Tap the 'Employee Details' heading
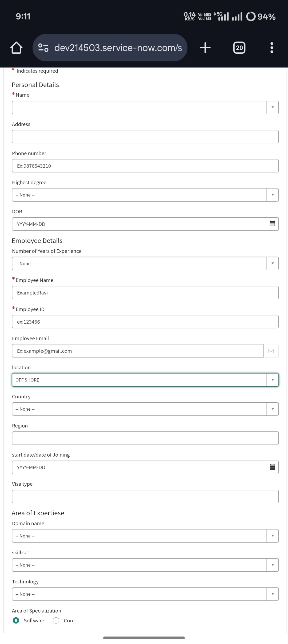This screenshot has width=288, height=644. pos(37,241)
